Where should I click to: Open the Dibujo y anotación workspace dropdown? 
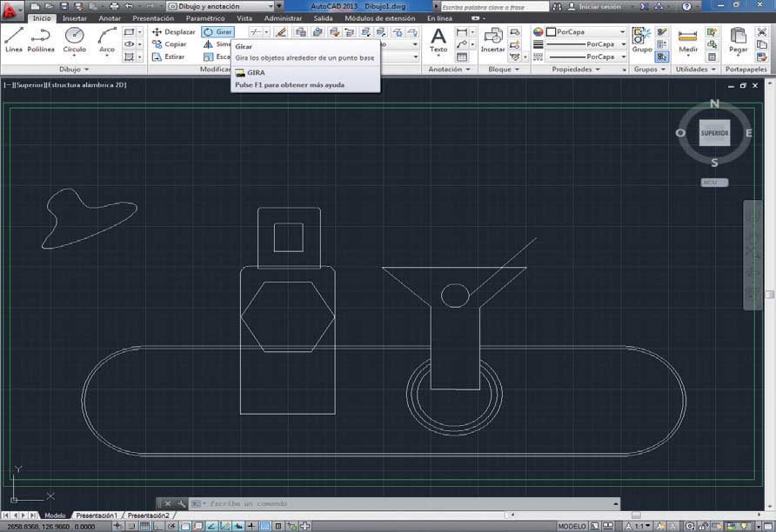220,6
